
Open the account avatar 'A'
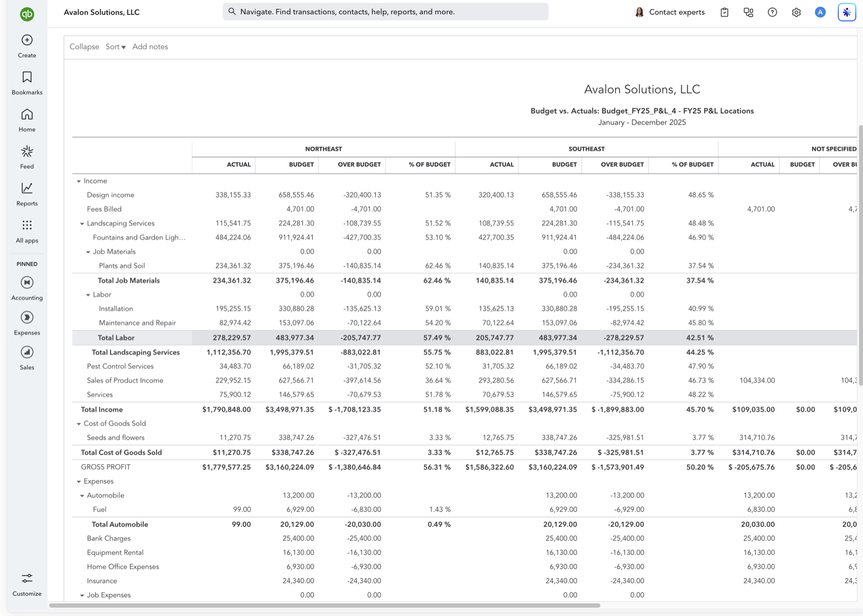820,12
